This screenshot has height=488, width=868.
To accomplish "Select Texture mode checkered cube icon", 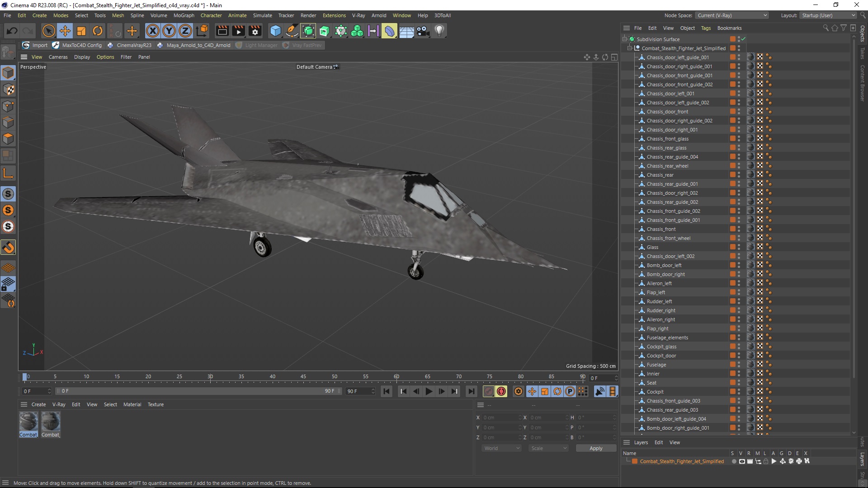I will click(x=8, y=89).
